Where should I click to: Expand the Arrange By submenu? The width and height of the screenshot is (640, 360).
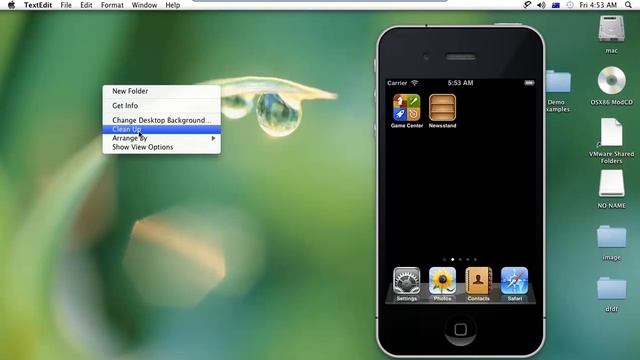pyautogui.click(x=162, y=138)
